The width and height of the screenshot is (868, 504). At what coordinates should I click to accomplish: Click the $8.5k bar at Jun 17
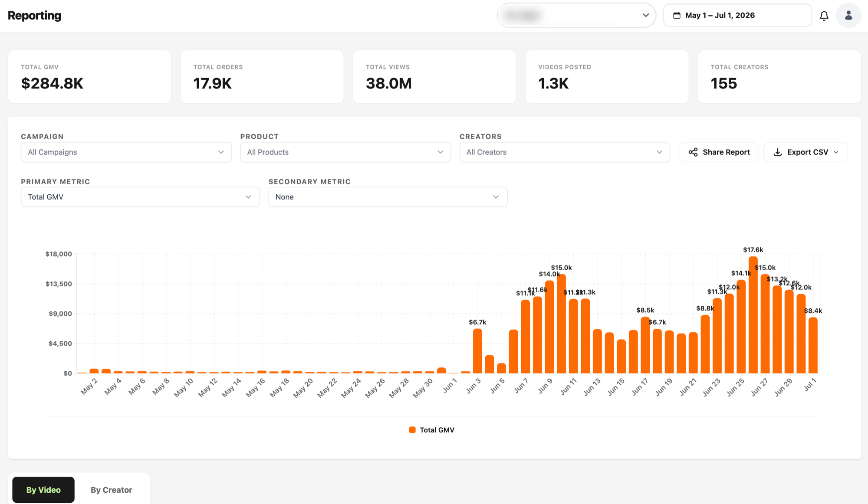(645, 345)
